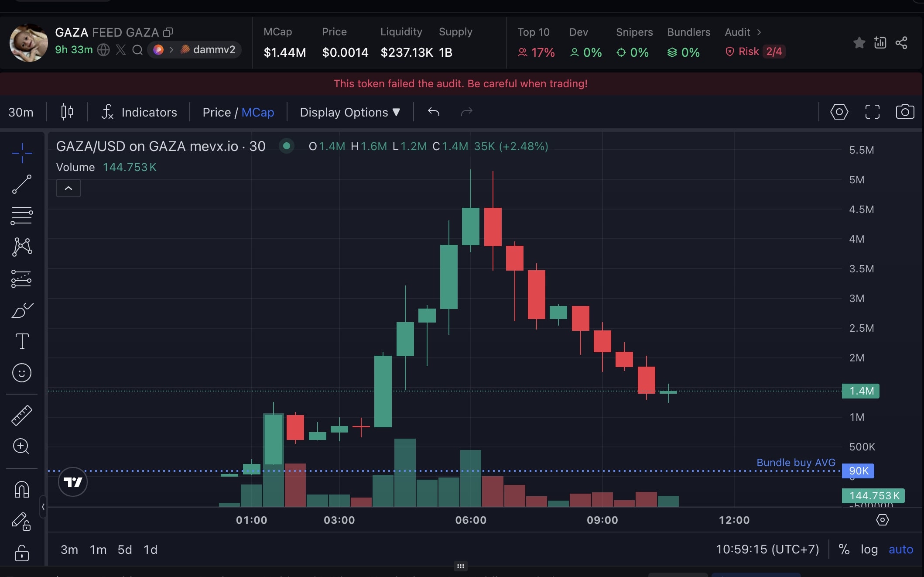Click the Top 10 17% holder stat
This screenshot has width=924, height=577.
[536, 43]
